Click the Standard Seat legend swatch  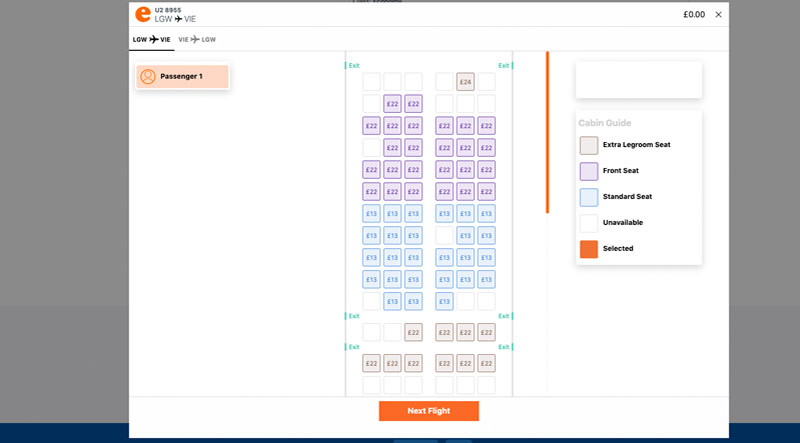(589, 198)
